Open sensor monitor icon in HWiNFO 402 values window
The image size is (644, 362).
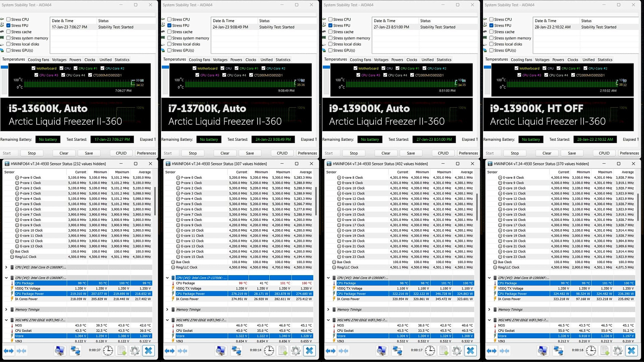[x=382, y=351]
